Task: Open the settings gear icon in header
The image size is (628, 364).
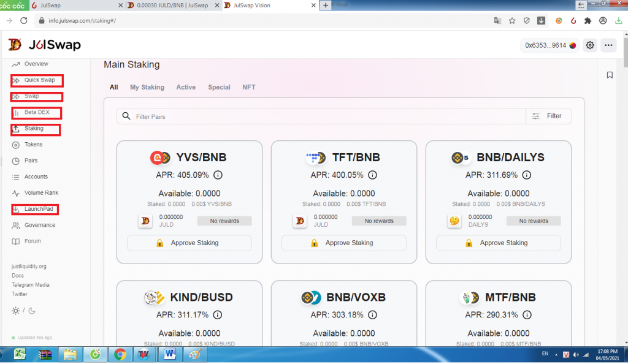Action: [x=590, y=45]
